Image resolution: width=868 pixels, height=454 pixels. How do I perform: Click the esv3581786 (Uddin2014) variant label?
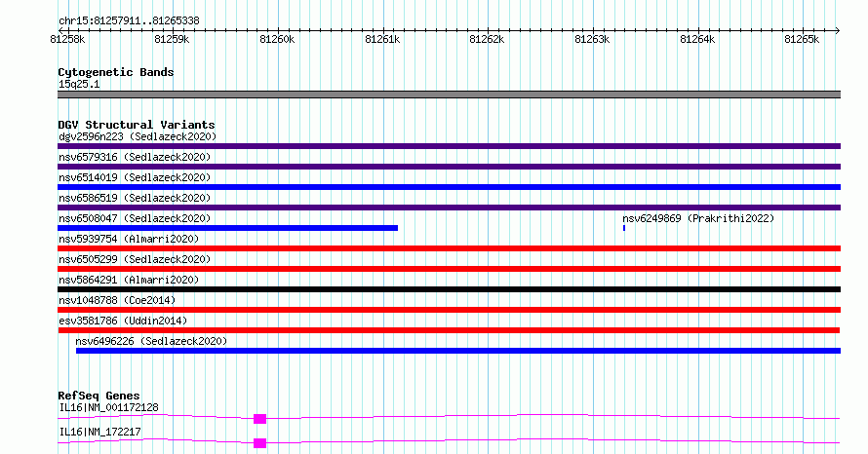point(123,321)
